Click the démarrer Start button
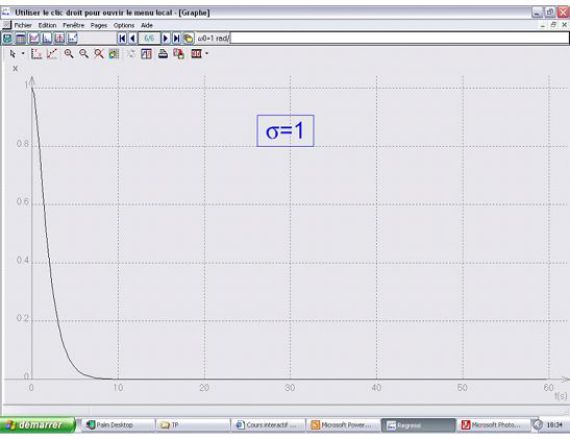Viewport: 570px width, 439px height. click(37, 424)
